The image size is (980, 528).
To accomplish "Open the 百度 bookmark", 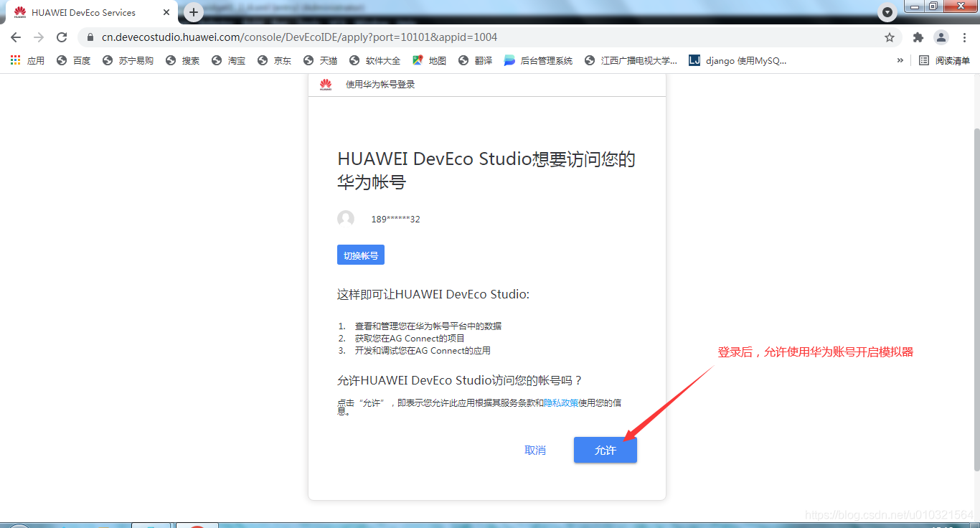I will tap(74, 60).
